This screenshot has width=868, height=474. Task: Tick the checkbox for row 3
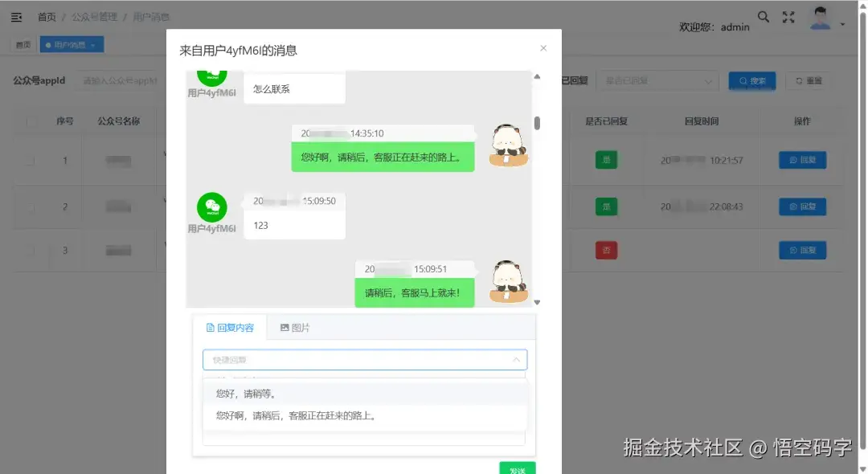(x=33, y=250)
